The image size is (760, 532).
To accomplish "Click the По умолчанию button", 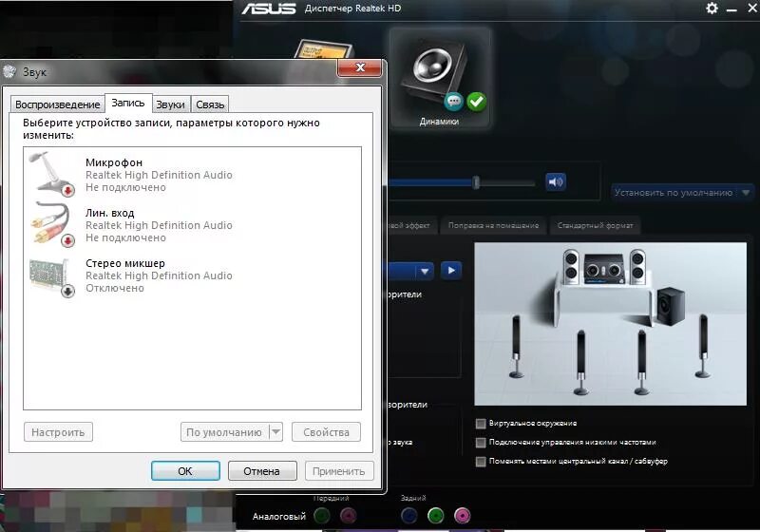I will click(x=224, y=431).
